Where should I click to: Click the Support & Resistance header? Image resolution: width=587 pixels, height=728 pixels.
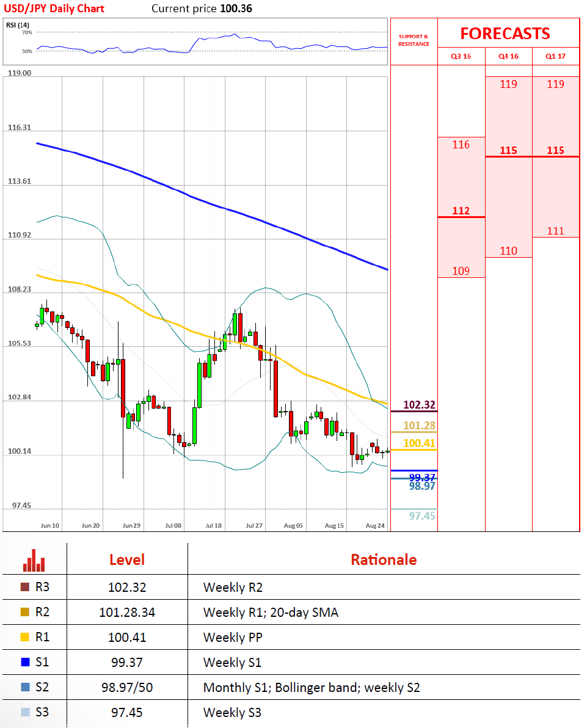click(414, 40)
